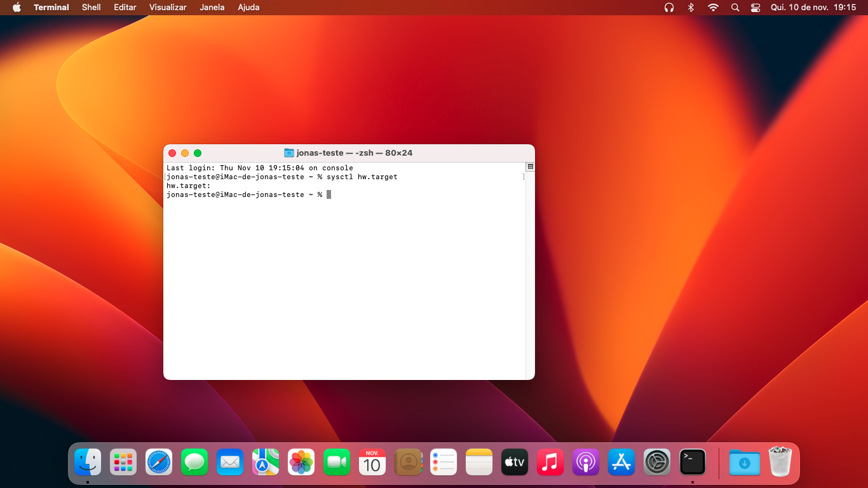The width and height of the screenshot is (868, 488).
Task: Launch Apple Music from the Dock
Action: click(x=550, y=462)
